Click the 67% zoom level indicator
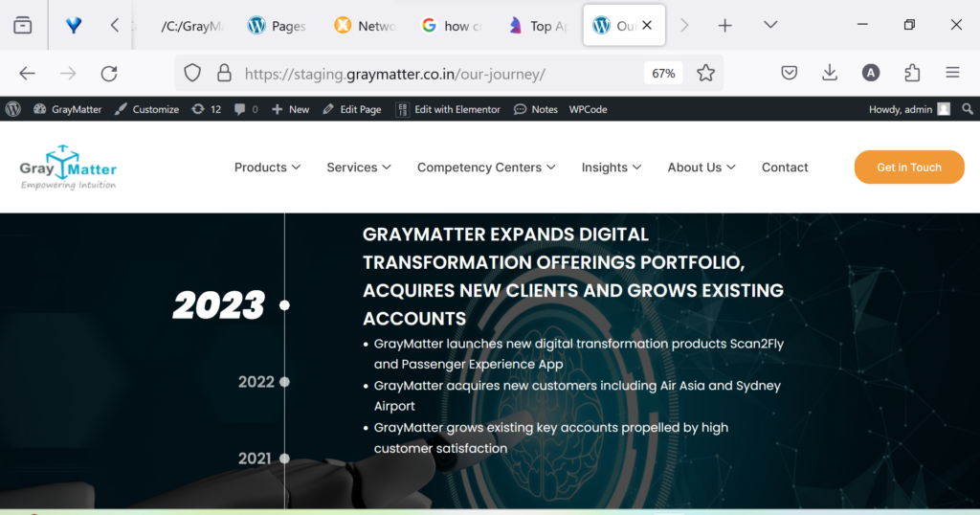980x515 pixels. [663, 73]
